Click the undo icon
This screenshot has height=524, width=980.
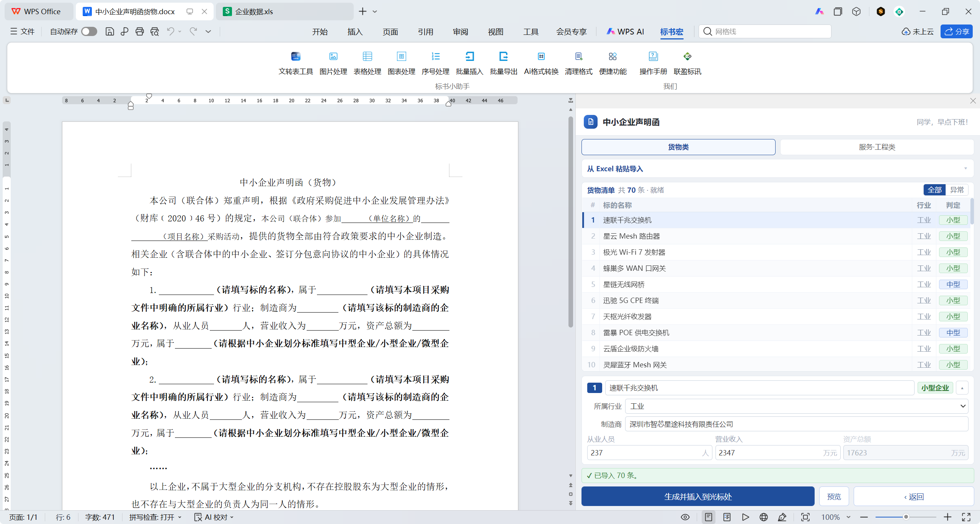(x=171, y=31)
